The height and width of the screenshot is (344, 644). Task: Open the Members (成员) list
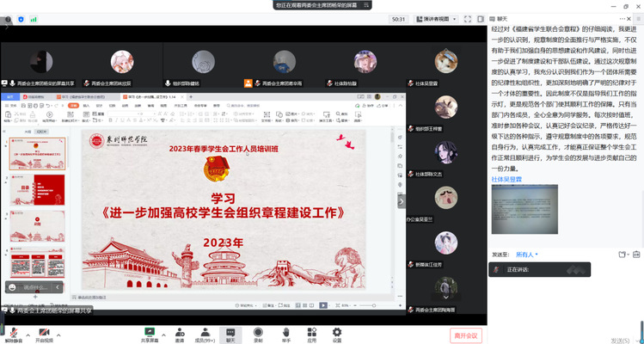click(x=204, y=333)
